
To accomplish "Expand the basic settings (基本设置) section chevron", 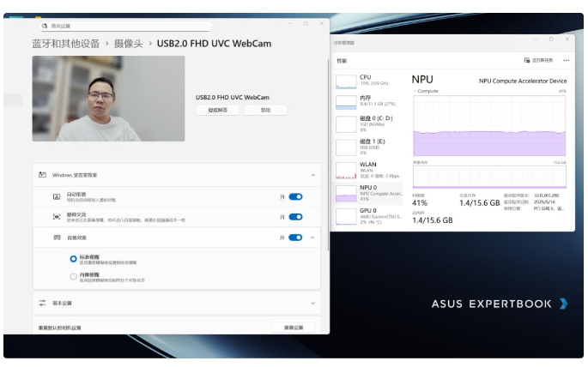I will [x=312, y=303].
